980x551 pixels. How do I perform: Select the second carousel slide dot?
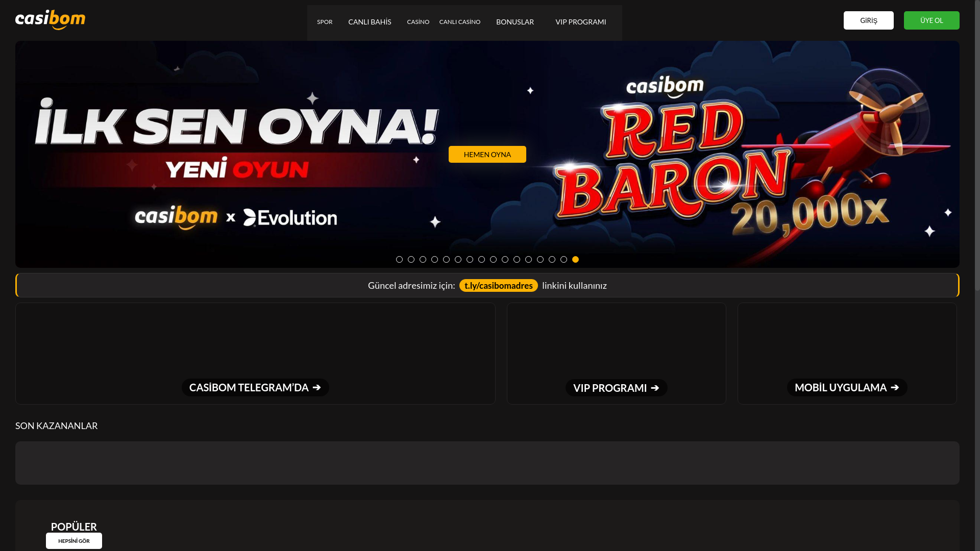(x=411, y=259)
